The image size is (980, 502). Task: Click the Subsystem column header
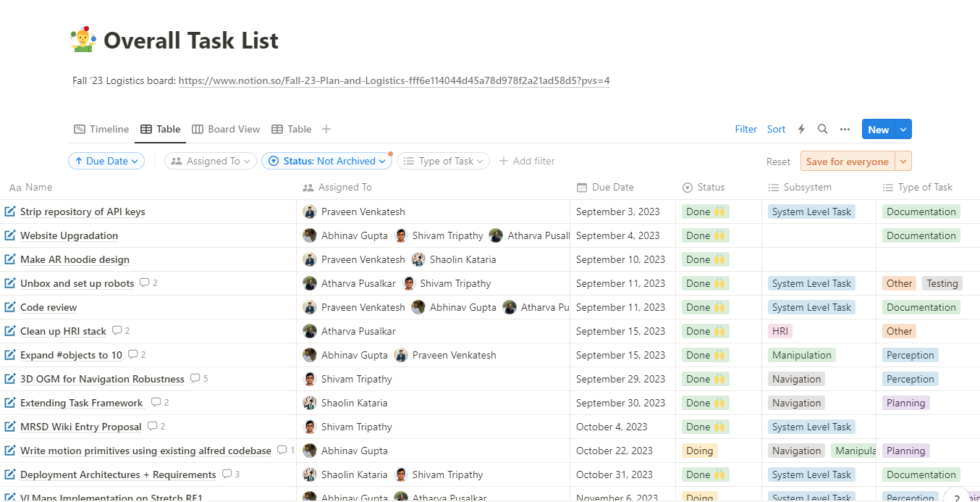[x=807, y=187]
